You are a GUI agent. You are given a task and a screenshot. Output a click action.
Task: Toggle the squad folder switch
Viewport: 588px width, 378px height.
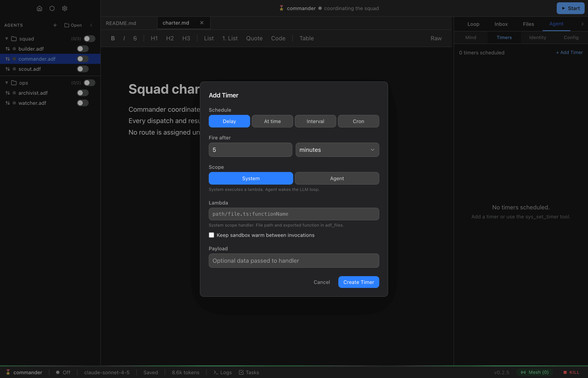(89, 39)
